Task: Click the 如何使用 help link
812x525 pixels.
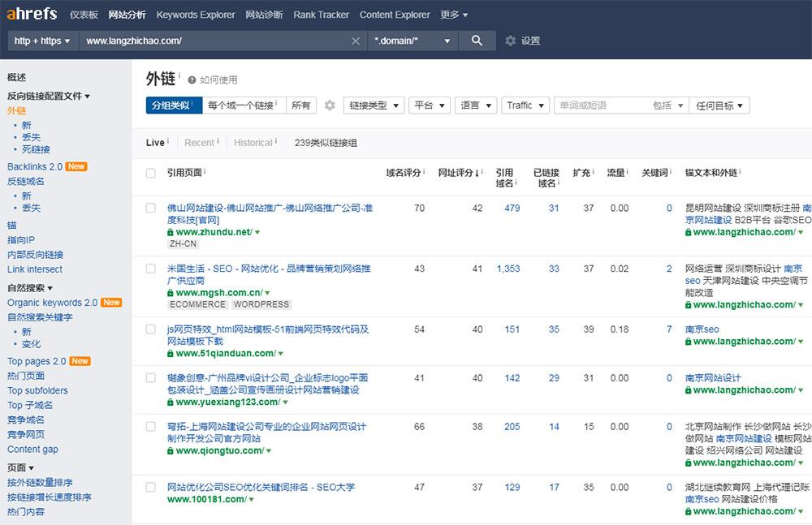Action: 218,80
